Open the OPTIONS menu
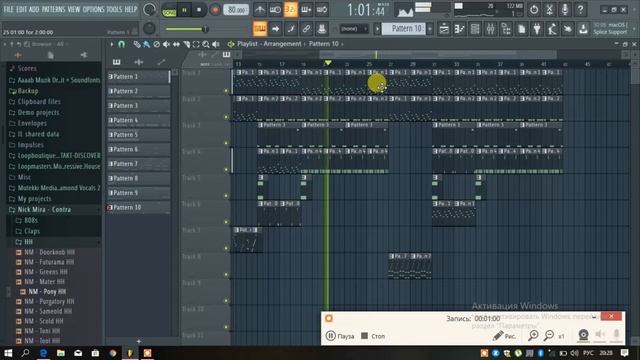Image resolution: width=640 pixels, height=360 pixels. click(x=93, y=9)
